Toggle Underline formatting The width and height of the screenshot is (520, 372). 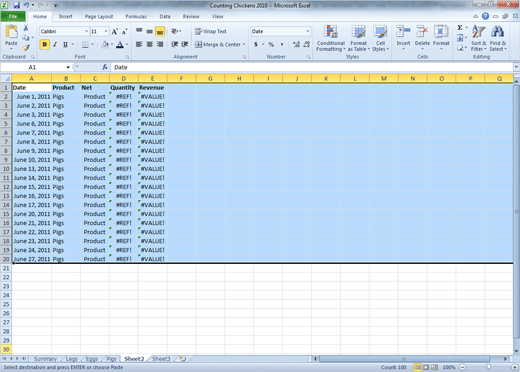65,44
